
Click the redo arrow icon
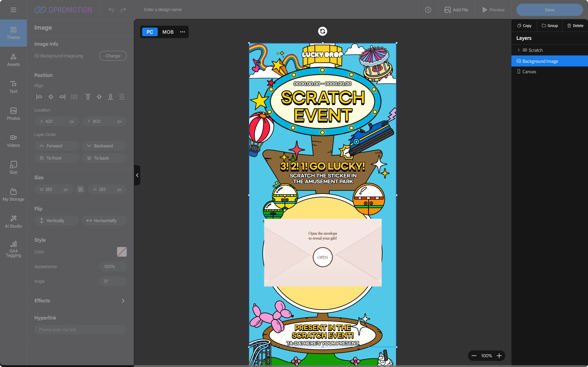[123, 10]
